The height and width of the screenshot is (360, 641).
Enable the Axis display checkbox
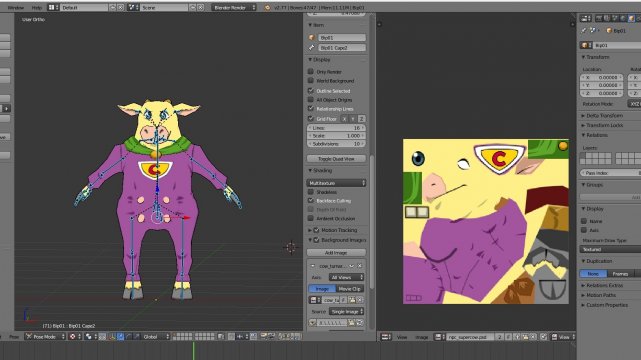[x=584, y=230]
